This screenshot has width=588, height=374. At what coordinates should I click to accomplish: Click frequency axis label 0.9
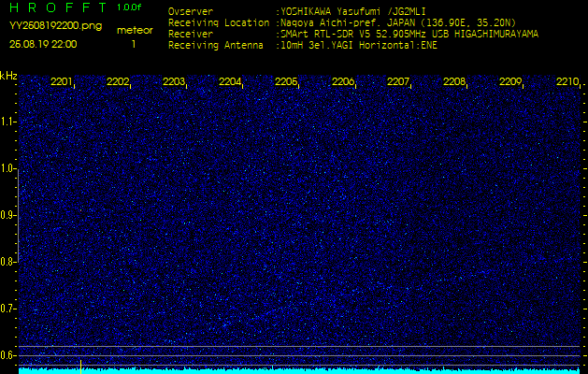(x=7, y=215)
